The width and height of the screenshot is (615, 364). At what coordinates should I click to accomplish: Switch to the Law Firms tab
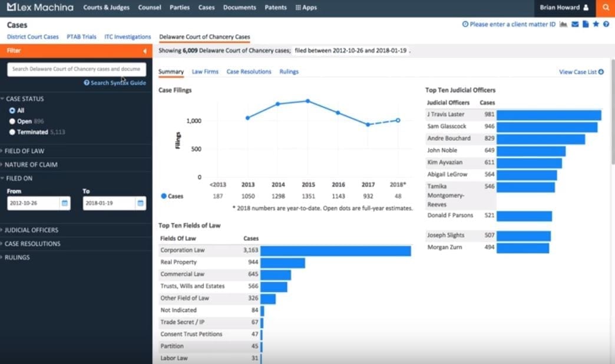205,72
